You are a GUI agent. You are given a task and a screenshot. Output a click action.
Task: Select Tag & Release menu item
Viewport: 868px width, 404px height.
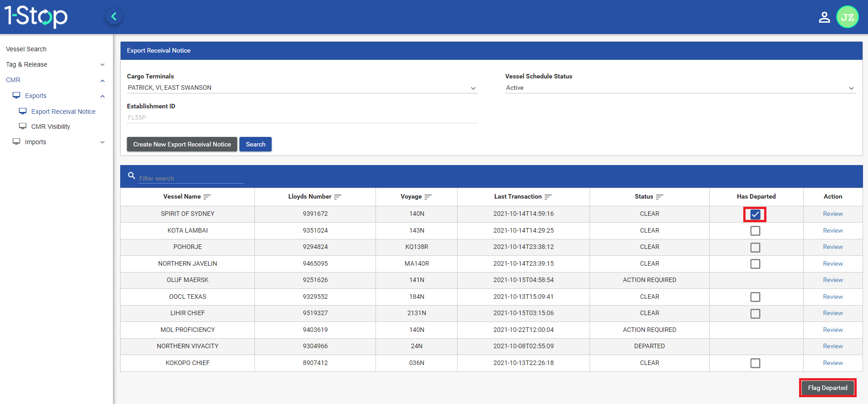(x=27, y=64)
